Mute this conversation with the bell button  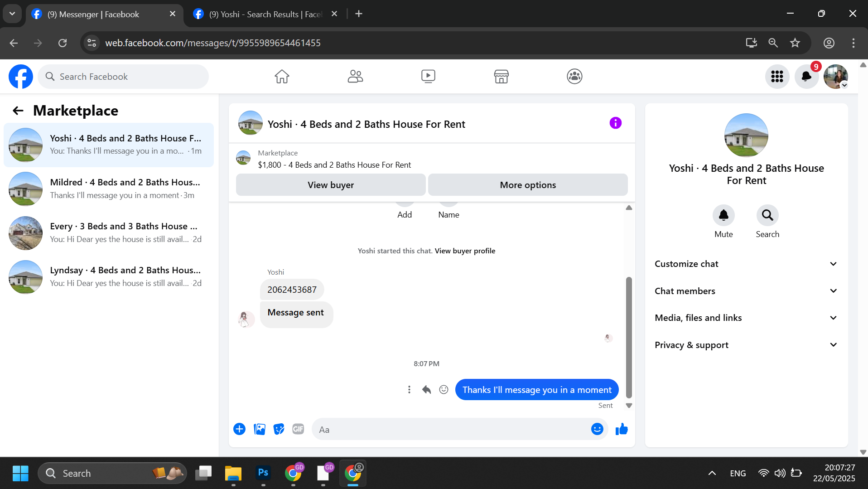[x=723, y=215]
